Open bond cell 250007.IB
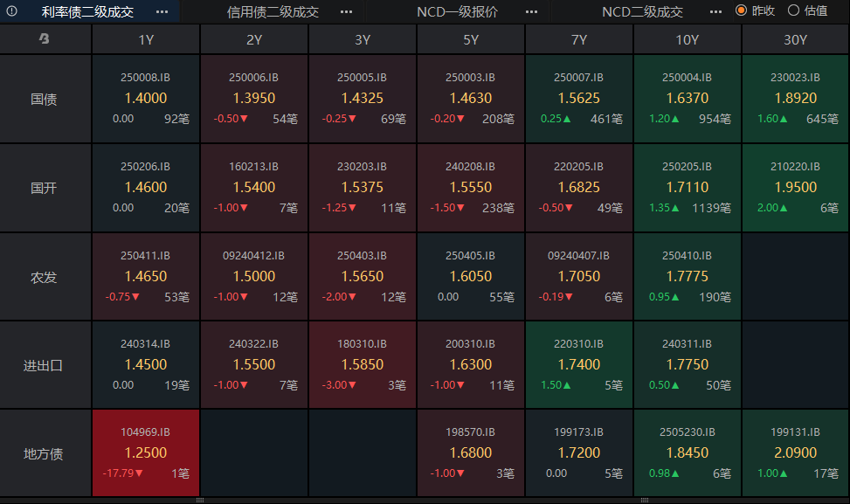 (x=579, y=100)
